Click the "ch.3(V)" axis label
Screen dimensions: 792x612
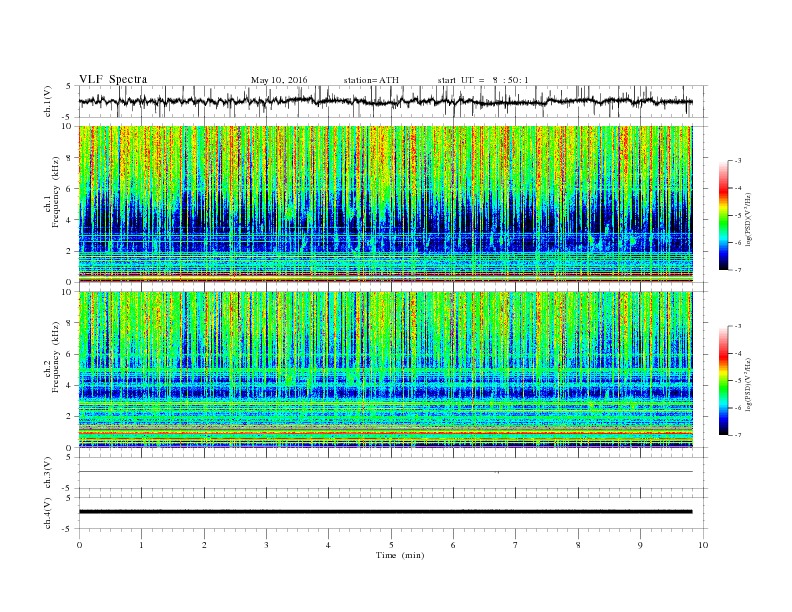pyautogui.click(x=48, y=473)
